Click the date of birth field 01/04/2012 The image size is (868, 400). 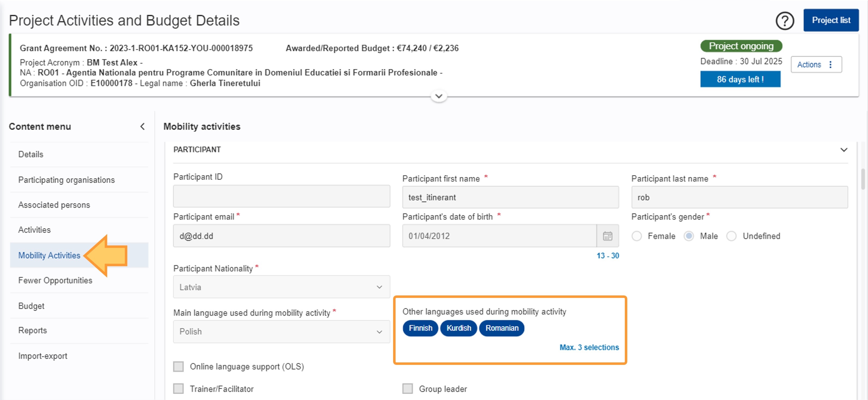pos(499,236)
